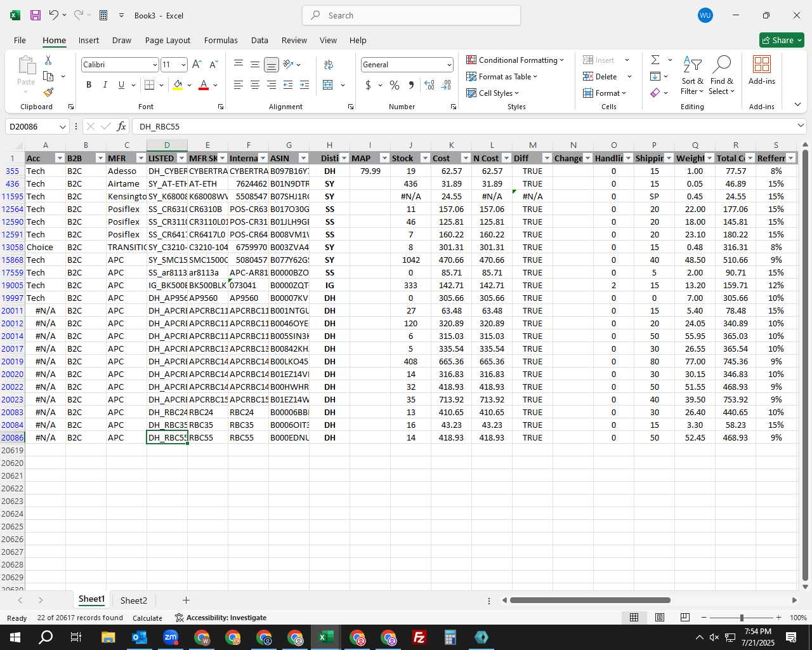
Task: Click Increase Decimal icon
Action: click(429, 85)
